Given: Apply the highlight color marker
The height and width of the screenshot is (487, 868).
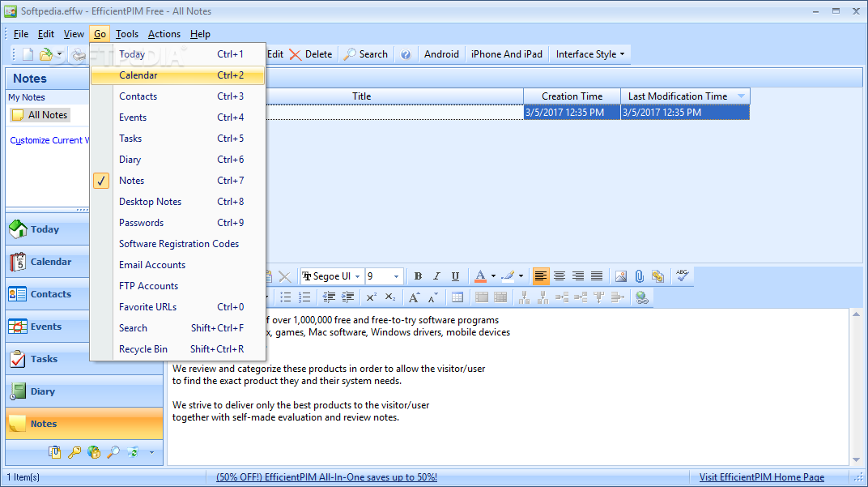Looking at the screenshot, I should click(x=508, y=276).
